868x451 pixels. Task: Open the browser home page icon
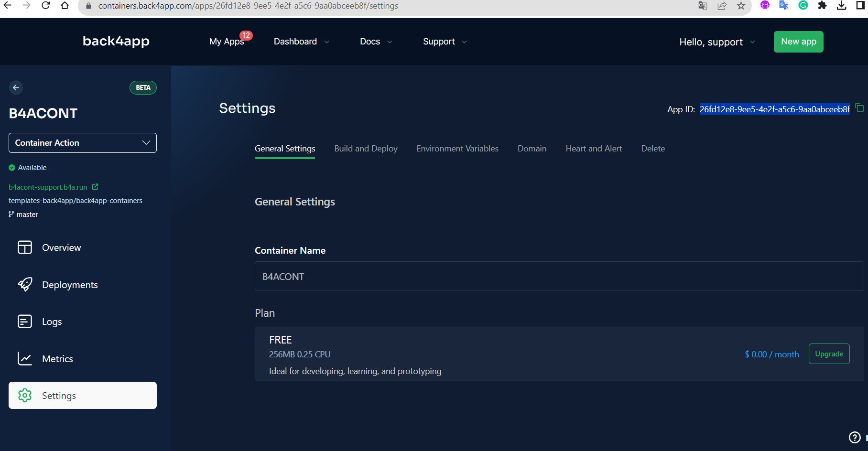tap(65, 6)
